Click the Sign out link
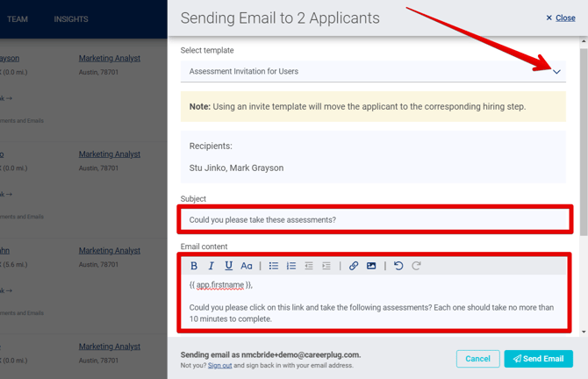This screenshot has height=379, width=588. 219,365
